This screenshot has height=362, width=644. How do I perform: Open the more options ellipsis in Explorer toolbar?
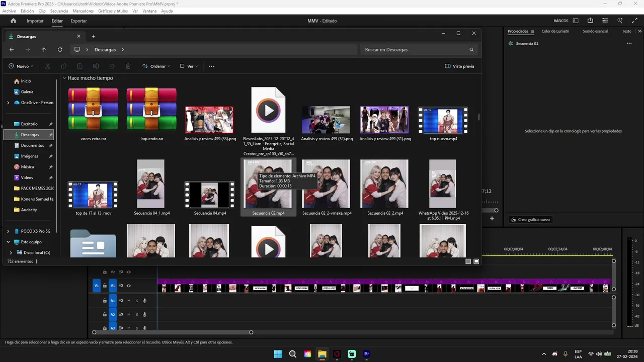click(211, 66)
